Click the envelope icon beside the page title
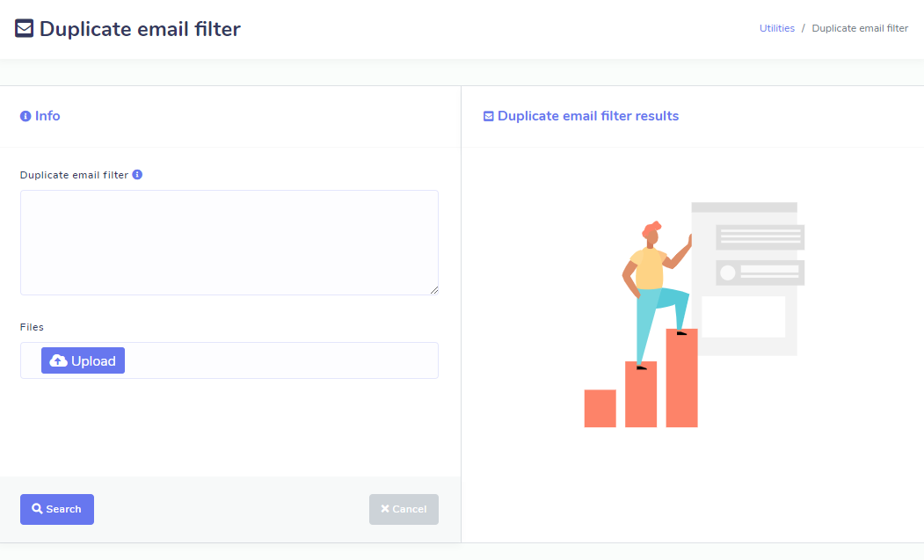Image resolution: width=924 pixels, height=560 pixels. tap(25, 29)
